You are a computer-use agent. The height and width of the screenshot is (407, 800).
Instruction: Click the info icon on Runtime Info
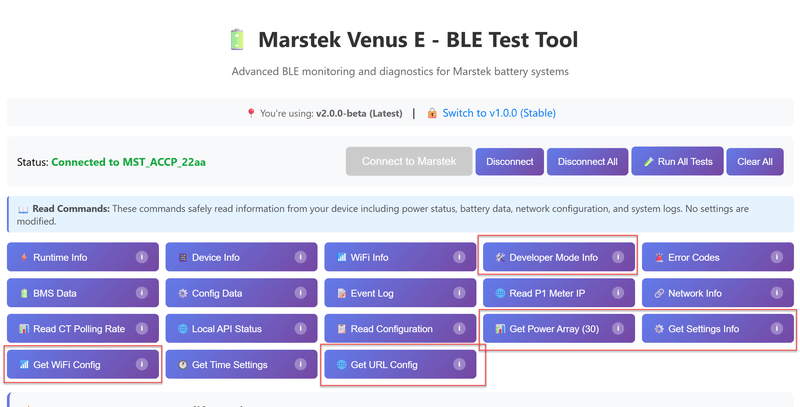(142, 257)
